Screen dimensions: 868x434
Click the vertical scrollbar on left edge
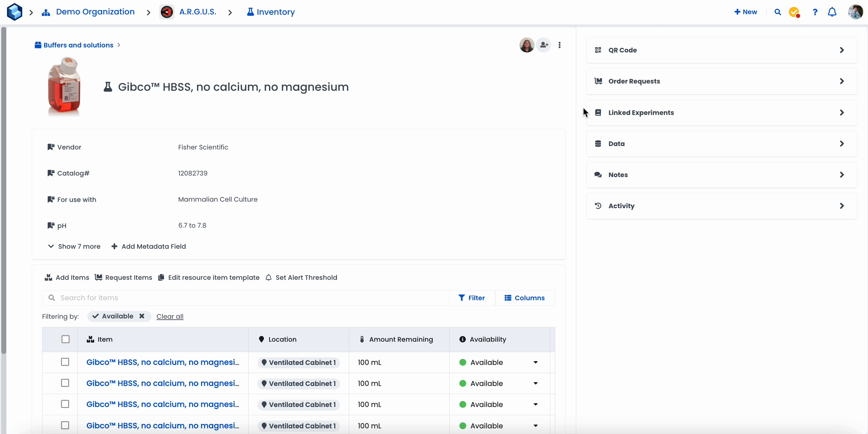pyautogui.click(x=4, y=190)
